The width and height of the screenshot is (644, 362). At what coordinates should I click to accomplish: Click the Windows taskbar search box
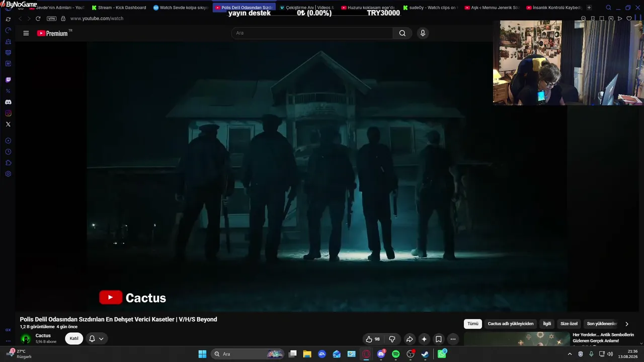click(248, 354)
